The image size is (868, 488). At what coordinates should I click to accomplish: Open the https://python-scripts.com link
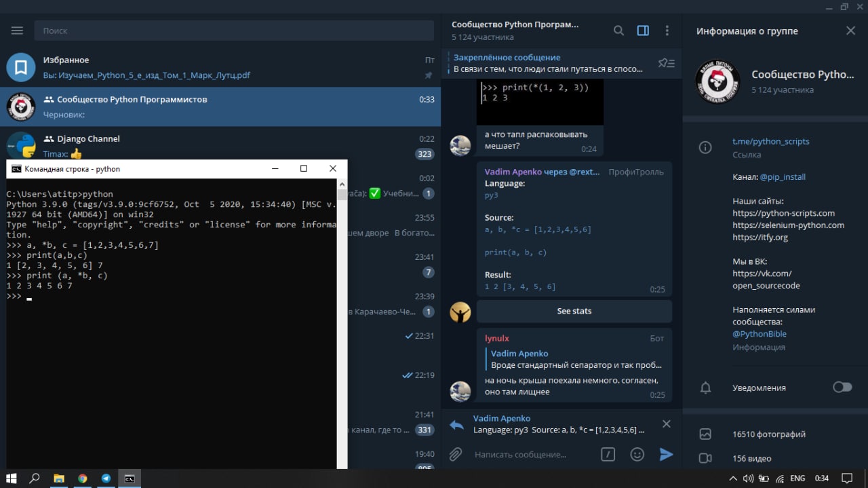click(x=784, y=213)
